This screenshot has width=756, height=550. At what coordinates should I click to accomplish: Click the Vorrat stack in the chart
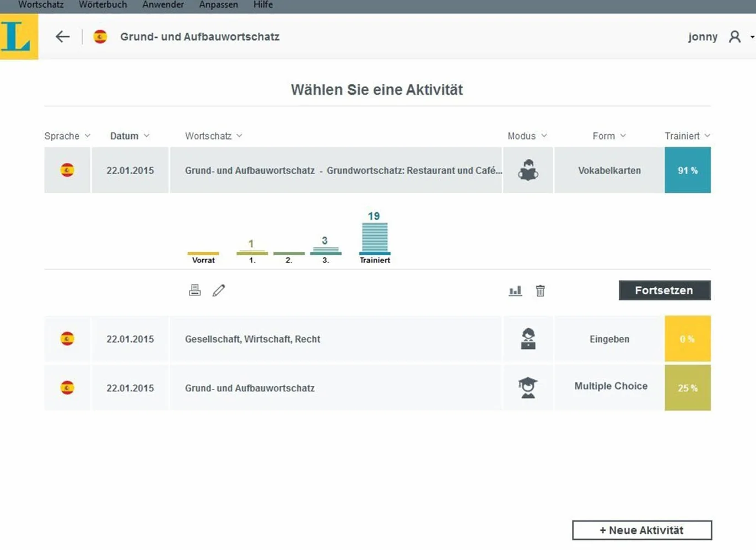point(203,258)
